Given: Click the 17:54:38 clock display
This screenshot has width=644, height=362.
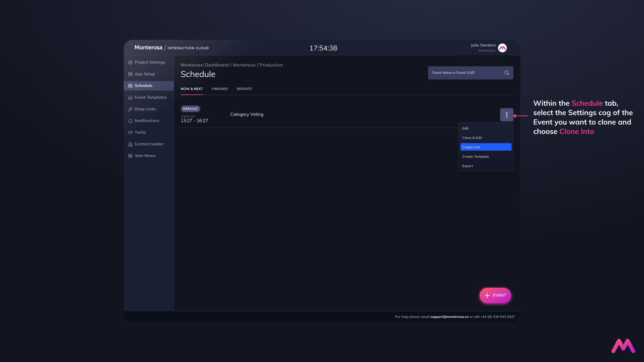Looking at the screenshot, I should 323,48.
